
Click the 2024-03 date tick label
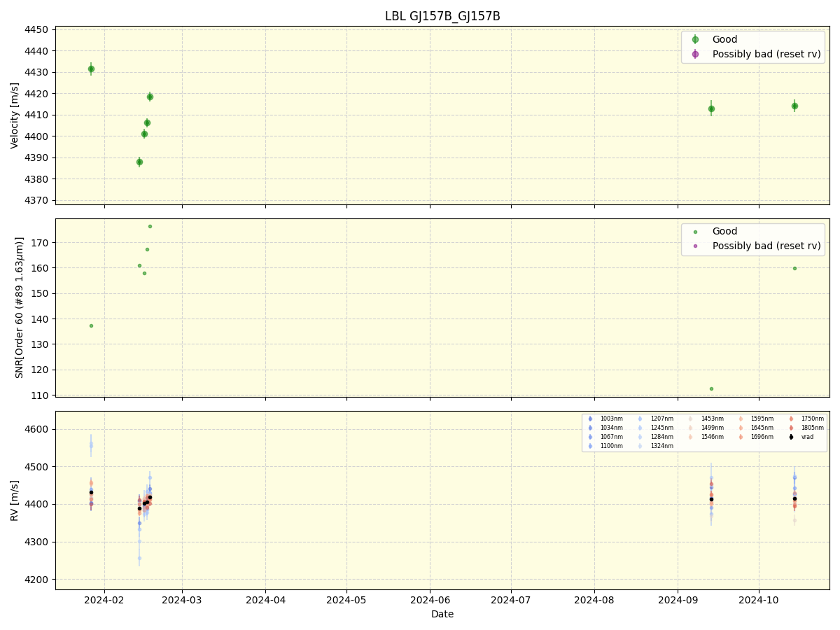click(182, 600)
